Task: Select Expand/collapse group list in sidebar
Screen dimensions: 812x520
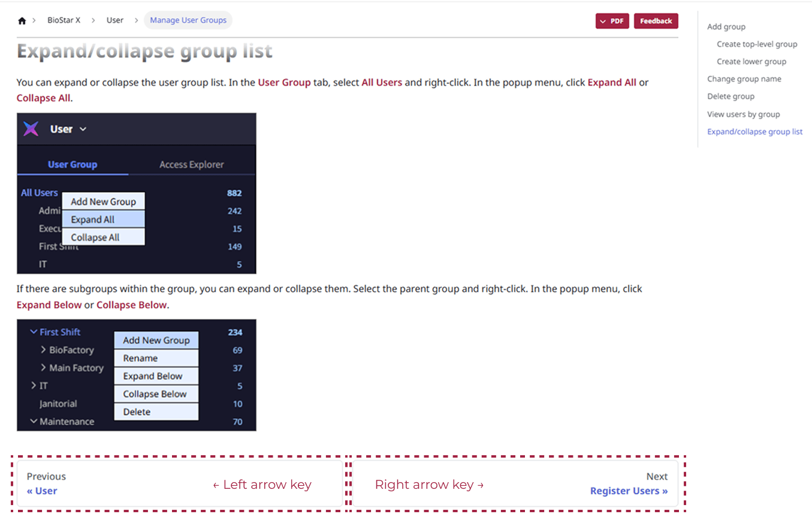Action: [755, 131]
